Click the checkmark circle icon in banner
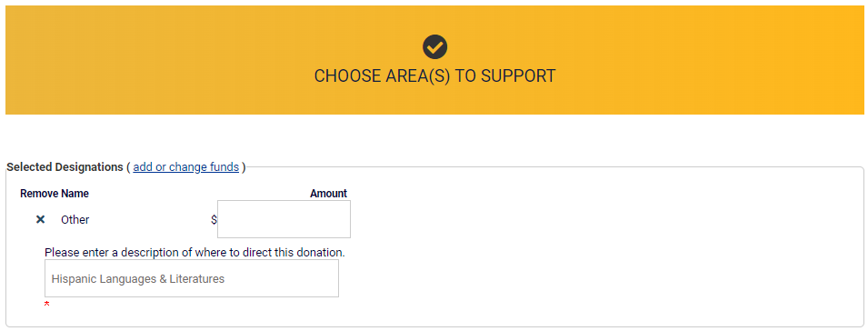868x331 pixels. (434, 47)
